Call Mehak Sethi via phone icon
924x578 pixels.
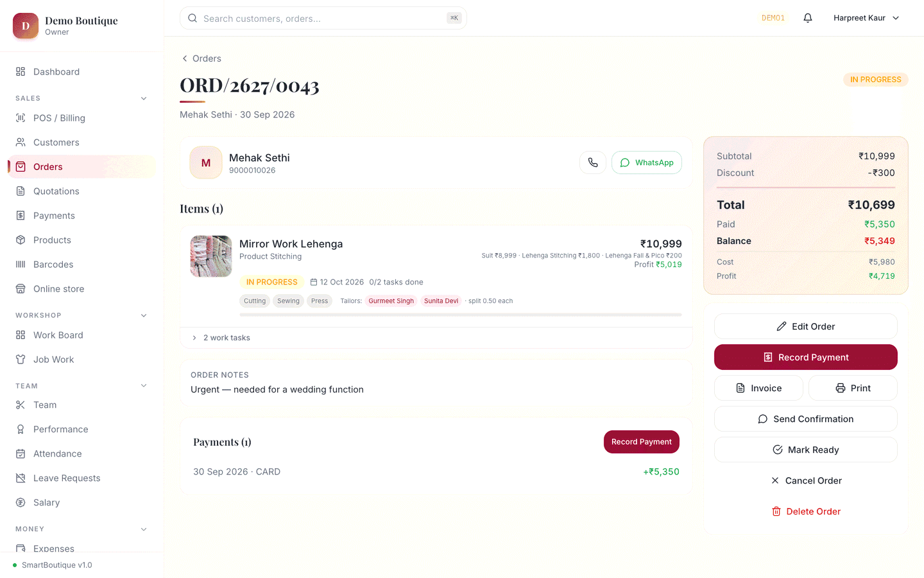(593, 162)
